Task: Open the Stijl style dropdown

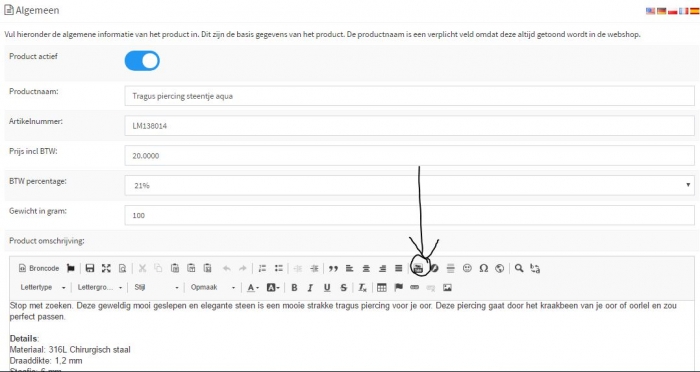Action: [157, 288]
